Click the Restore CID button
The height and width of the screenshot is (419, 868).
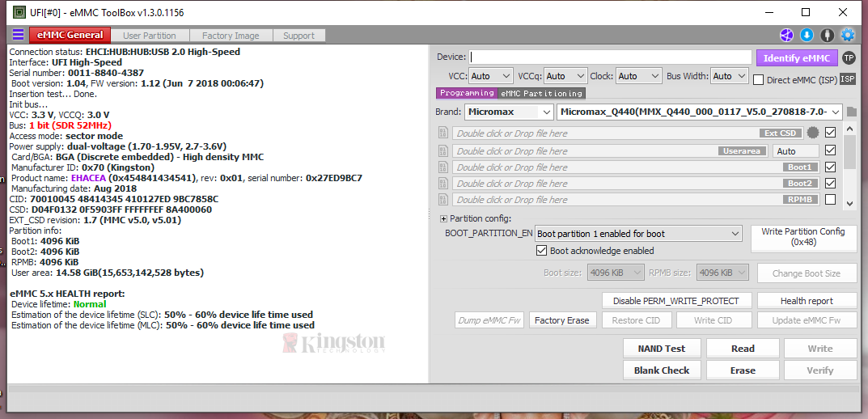coord(636,320)
